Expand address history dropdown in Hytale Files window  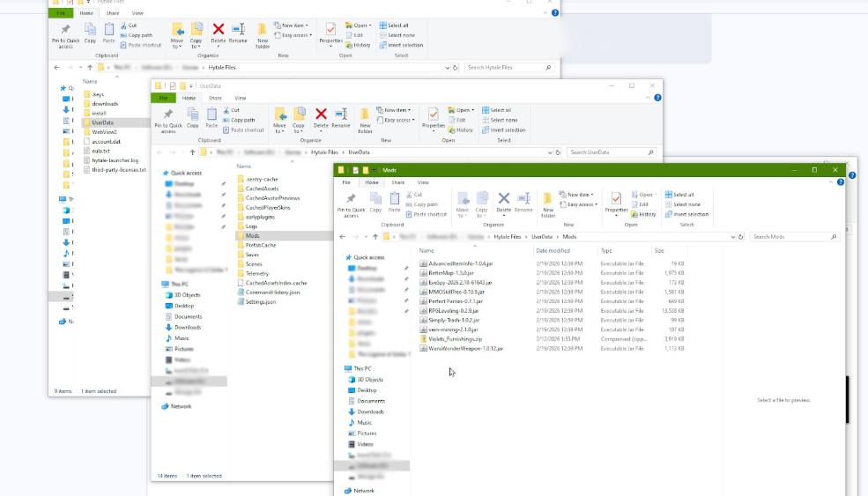tap(448, 68)
